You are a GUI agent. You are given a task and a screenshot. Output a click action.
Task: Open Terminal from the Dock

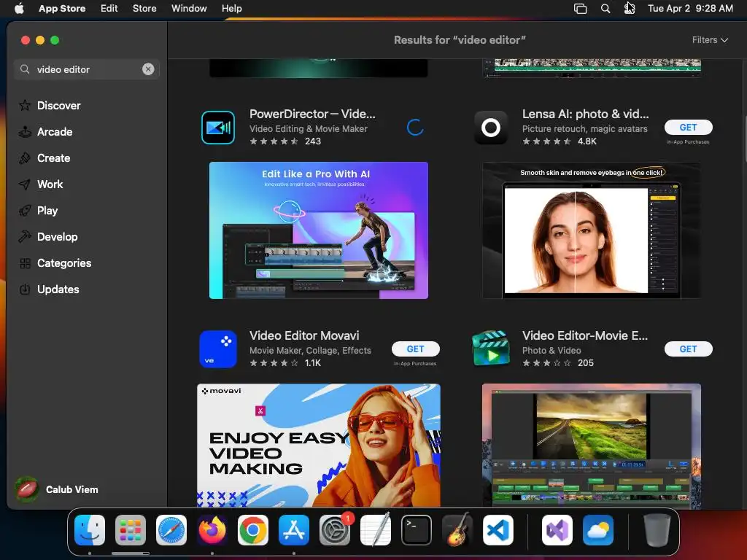(417, 530)
